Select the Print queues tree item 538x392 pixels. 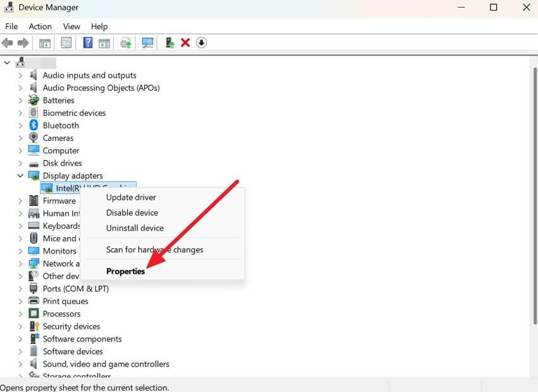65,301
